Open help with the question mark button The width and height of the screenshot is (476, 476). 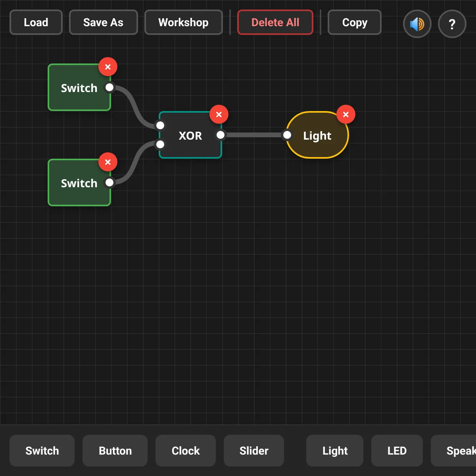pyautogui.click(x=452, y=24)
